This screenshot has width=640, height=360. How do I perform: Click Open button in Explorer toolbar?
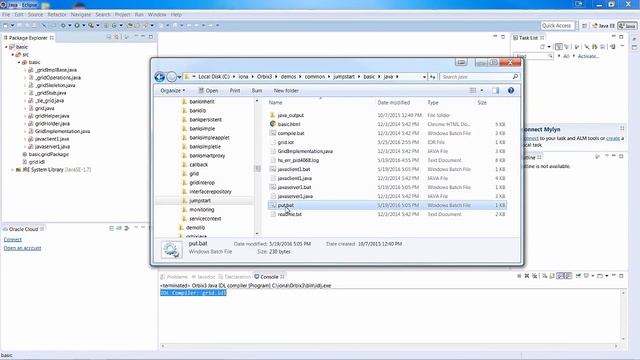(208, 91)
